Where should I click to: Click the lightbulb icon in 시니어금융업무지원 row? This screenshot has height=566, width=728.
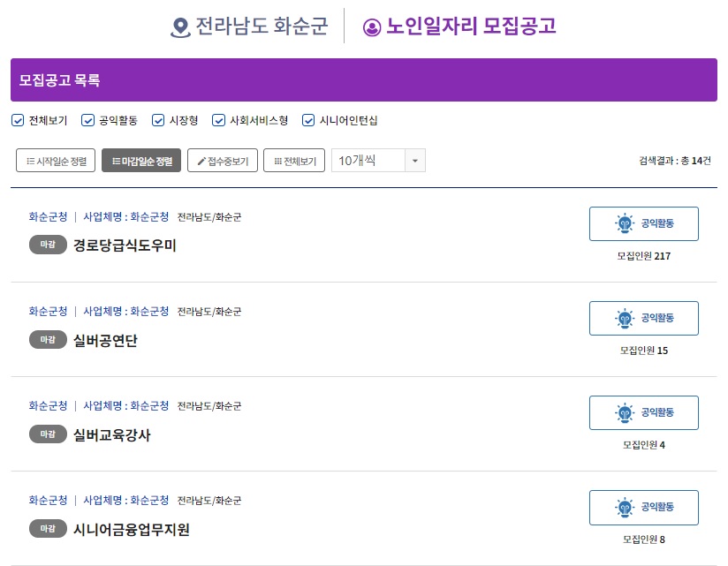point(625,507)
